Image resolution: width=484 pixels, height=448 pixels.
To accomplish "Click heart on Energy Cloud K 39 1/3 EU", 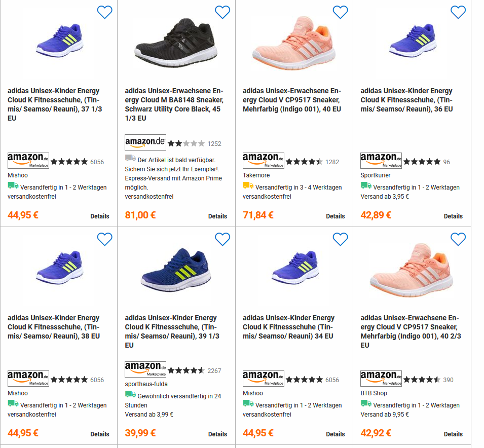I will tap(222, 239).
